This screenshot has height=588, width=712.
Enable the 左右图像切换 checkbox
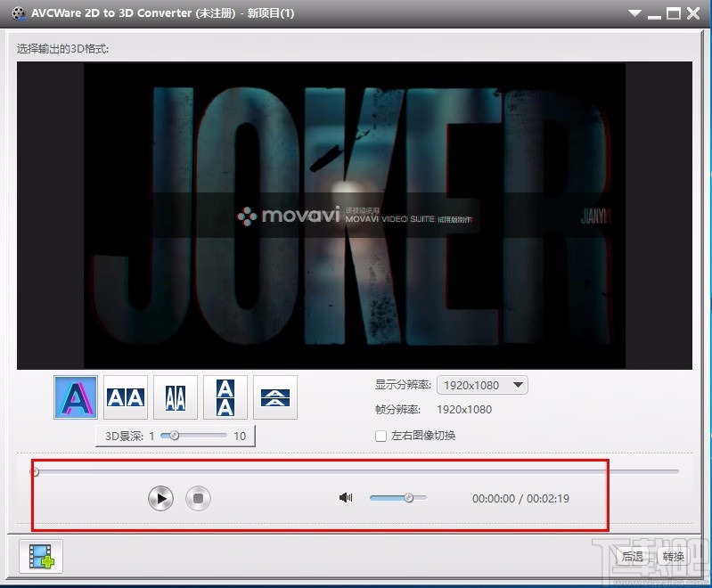381,436
